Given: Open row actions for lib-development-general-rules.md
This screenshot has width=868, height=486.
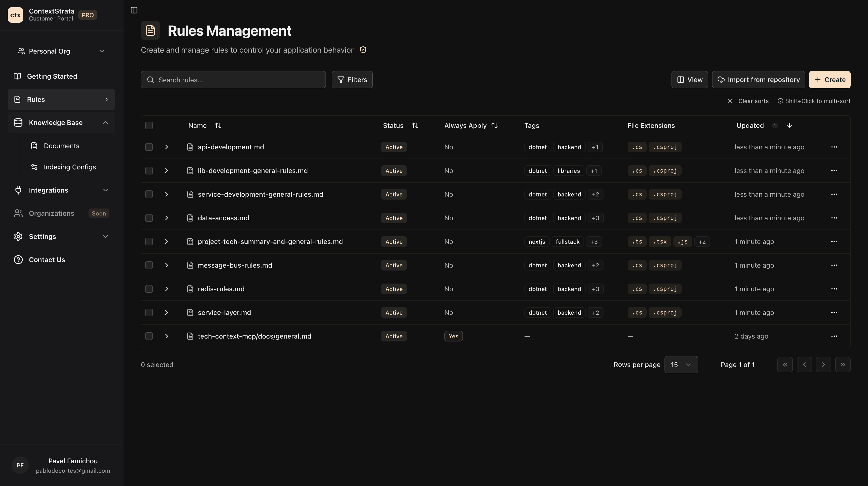Looking at the screenshot, I should [834, 171].
